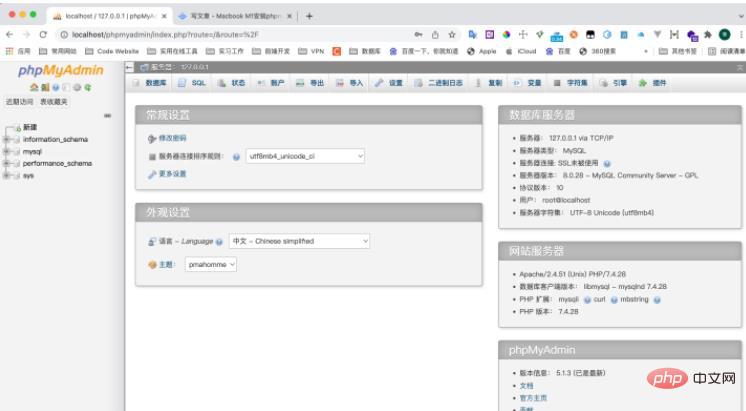Expand the information_schema database node
746x411 pixels.
(x=6, y=139)
